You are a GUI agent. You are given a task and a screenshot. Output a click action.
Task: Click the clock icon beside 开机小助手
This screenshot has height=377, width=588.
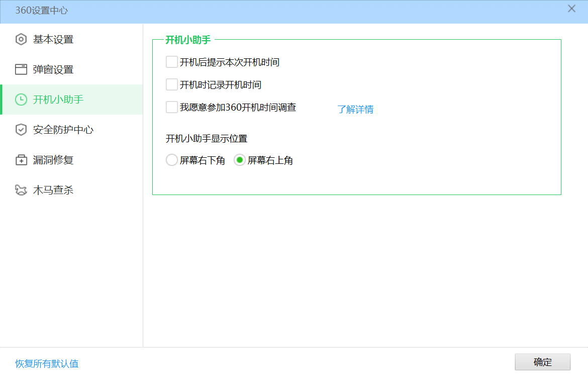[21, 100]
